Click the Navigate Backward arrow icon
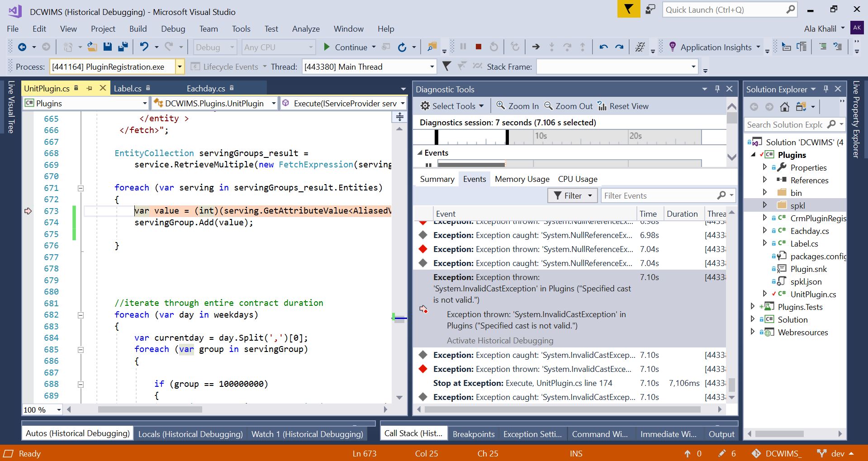The width and height of the screenshot is (868, 461). [22, 47]
